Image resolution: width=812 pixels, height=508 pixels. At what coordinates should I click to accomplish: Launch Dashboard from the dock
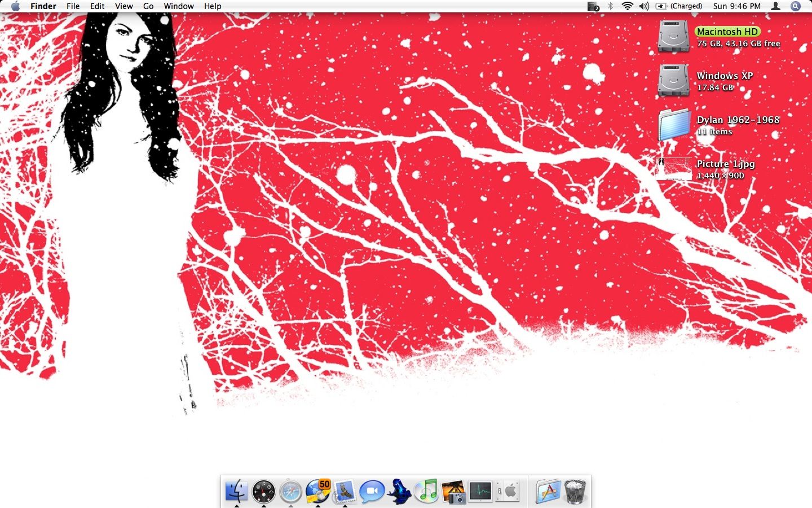point(263,492)
